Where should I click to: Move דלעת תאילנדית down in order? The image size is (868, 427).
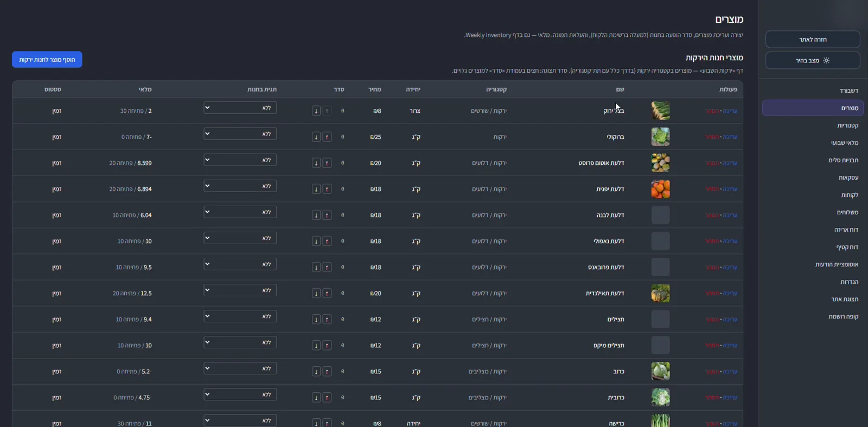coord(316,293)
